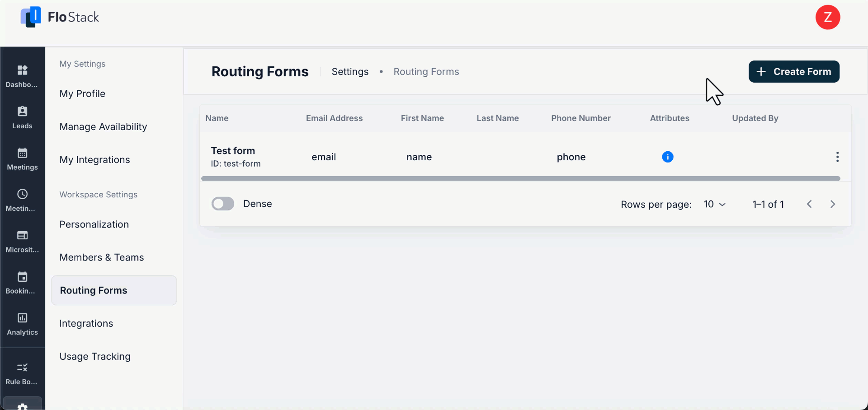
Task: Open My Profile settings
Action: tap(82, 93)
